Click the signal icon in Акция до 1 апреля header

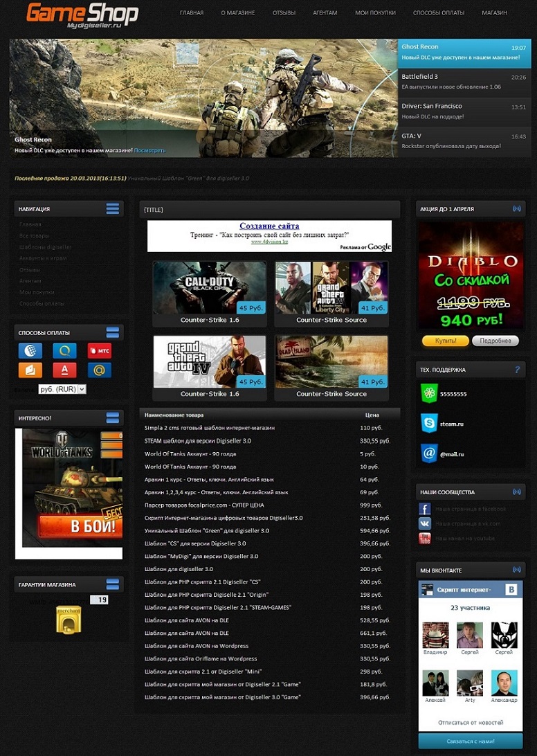tap(517, 209)
